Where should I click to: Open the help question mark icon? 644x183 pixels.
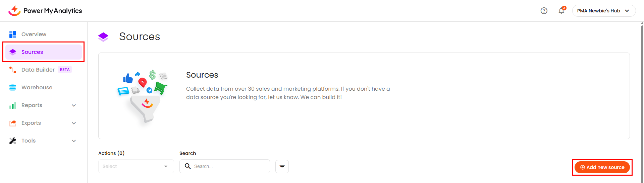544,11
